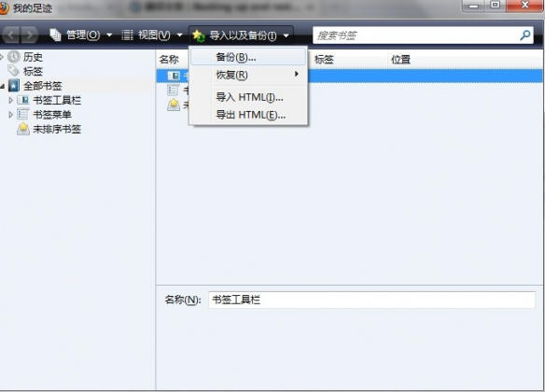The image size is (545, 392).
Task: Click the 恢复 submenu arrow
Action: (297, 74)
